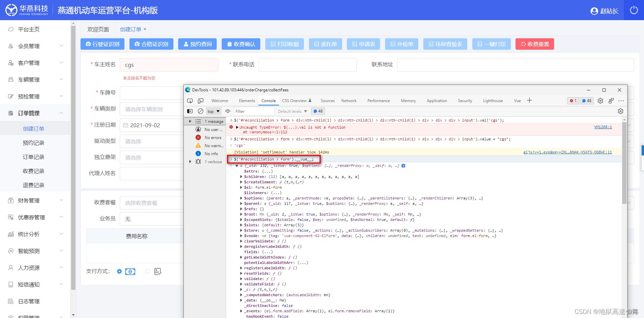The height and width of the screenshot is (318, 644).
Task: Switch to the Network tab in DevTools
Action: click(x=349, y=101)
